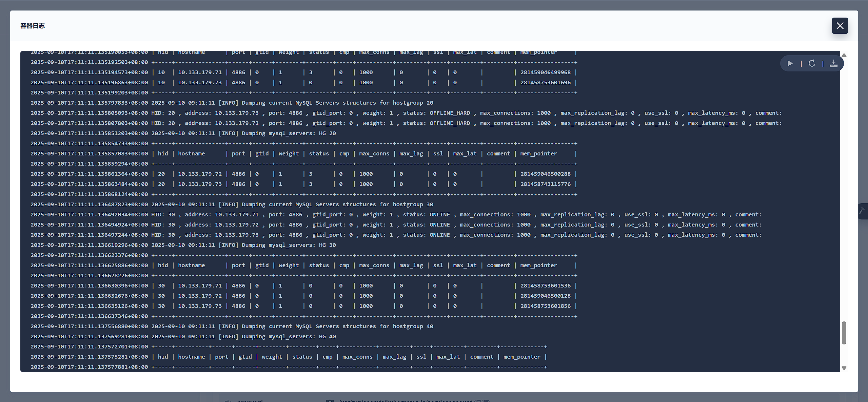Click the hostgroup 30 table row for 10.133.179.72
This screenshot has height=402, width=868.
[200, 296]
